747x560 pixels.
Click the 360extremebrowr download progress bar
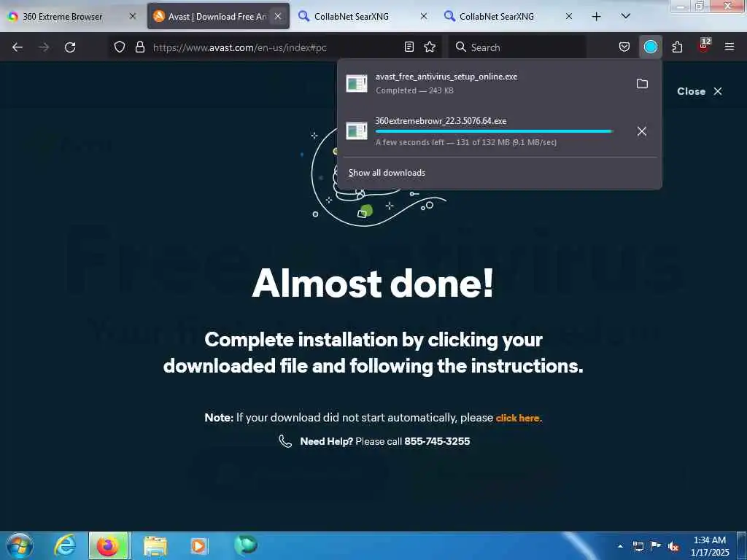point(494,131)
